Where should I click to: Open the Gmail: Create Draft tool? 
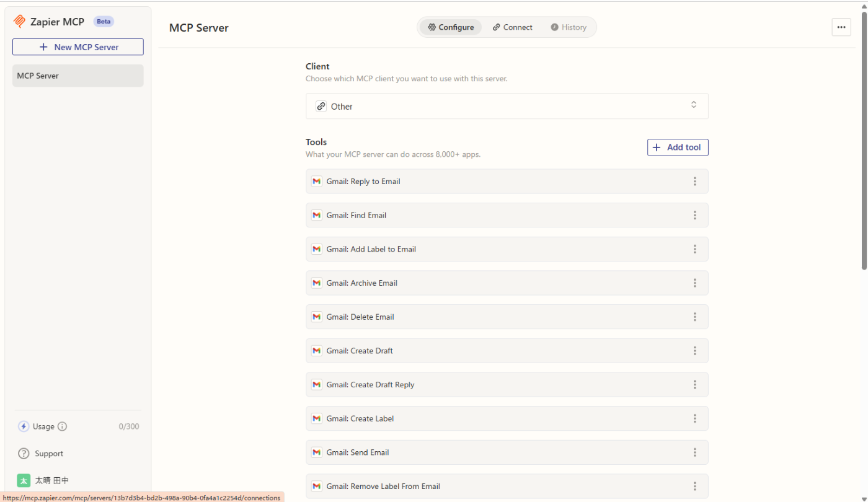tap(507, 351)
